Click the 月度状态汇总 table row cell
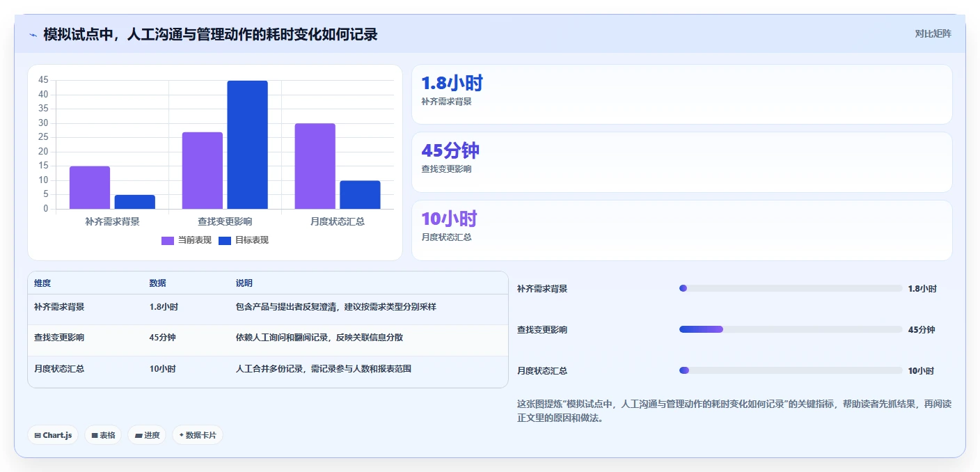 click(59, 369)
